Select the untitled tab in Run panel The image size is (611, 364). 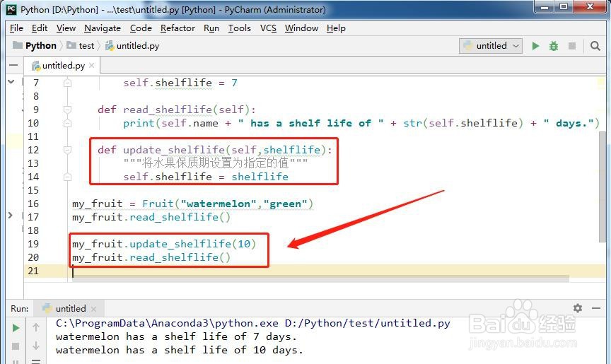coord(68,308)
